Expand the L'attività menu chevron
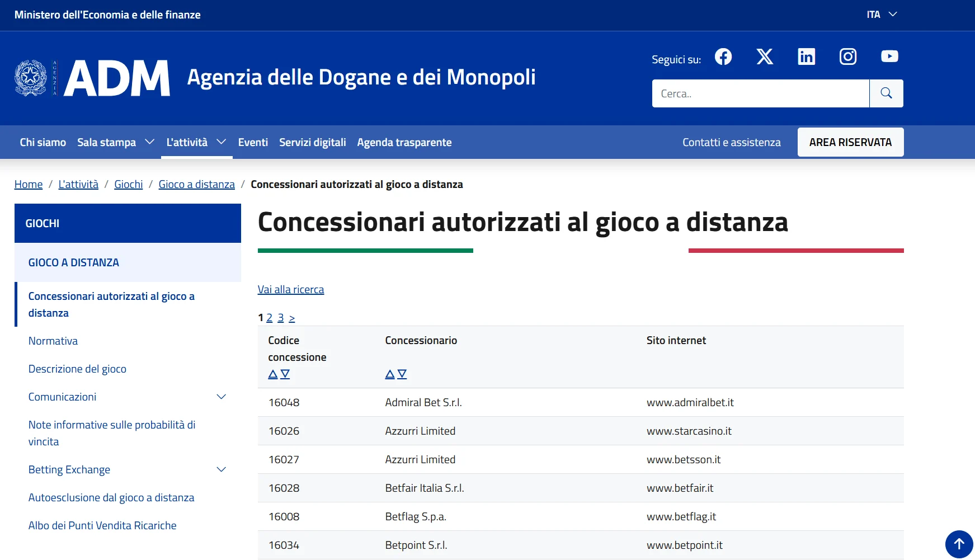Image resolution: width=975 pixels, height=560 pixels. pos(221,142)
